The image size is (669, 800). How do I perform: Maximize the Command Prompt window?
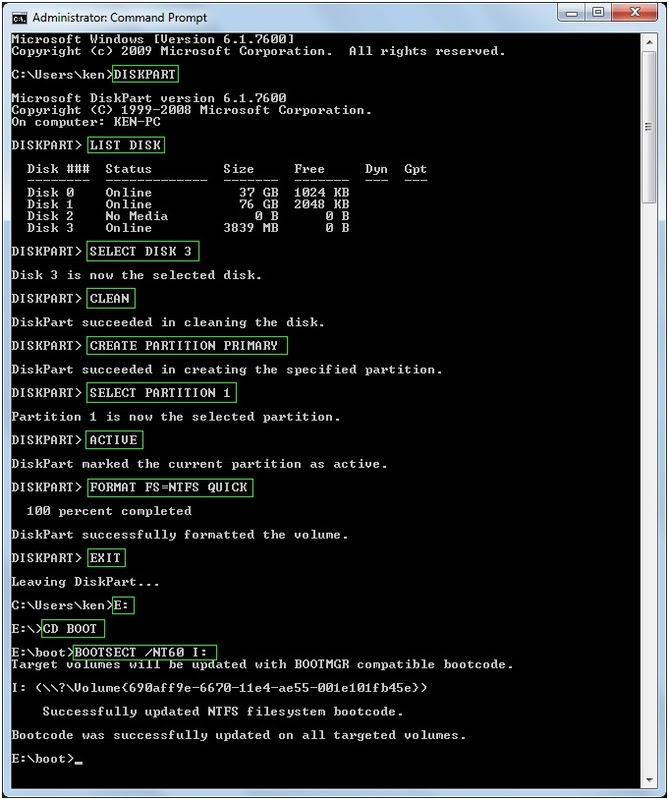coord(598,12)
